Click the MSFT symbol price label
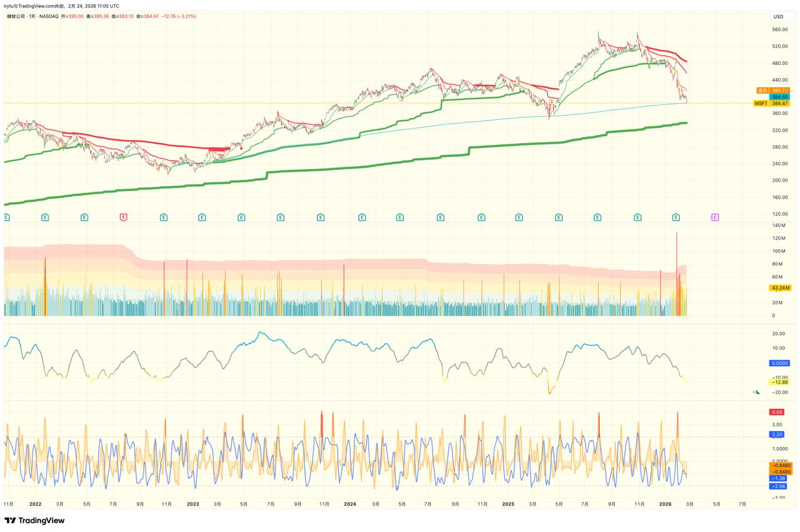Image resolution: width=800 pixels, height=532 pixels. [x=761, y=104]
